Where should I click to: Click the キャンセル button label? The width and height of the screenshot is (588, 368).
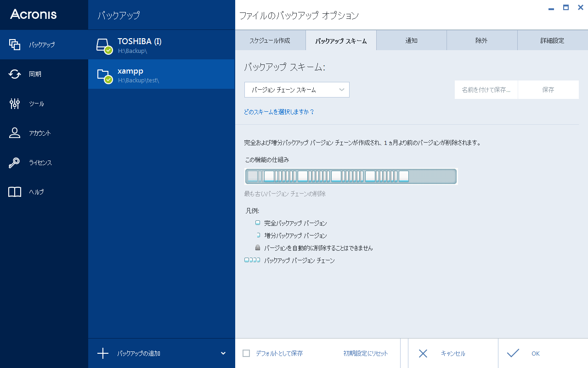pos(453,353)
